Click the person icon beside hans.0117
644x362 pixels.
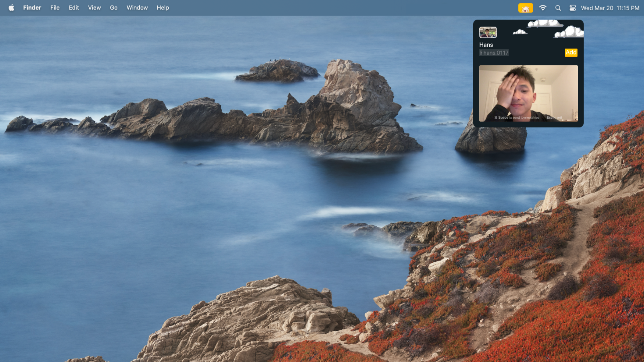(x=481, y=53)
